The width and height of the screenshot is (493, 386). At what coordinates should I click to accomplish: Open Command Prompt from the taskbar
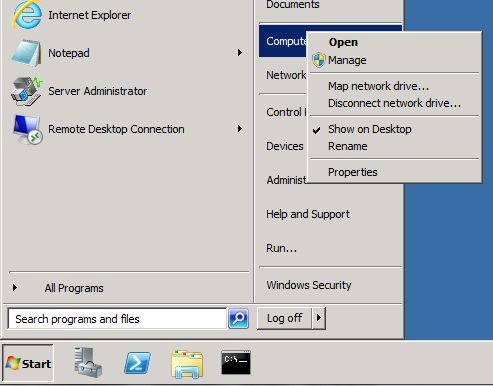point(236,362)
